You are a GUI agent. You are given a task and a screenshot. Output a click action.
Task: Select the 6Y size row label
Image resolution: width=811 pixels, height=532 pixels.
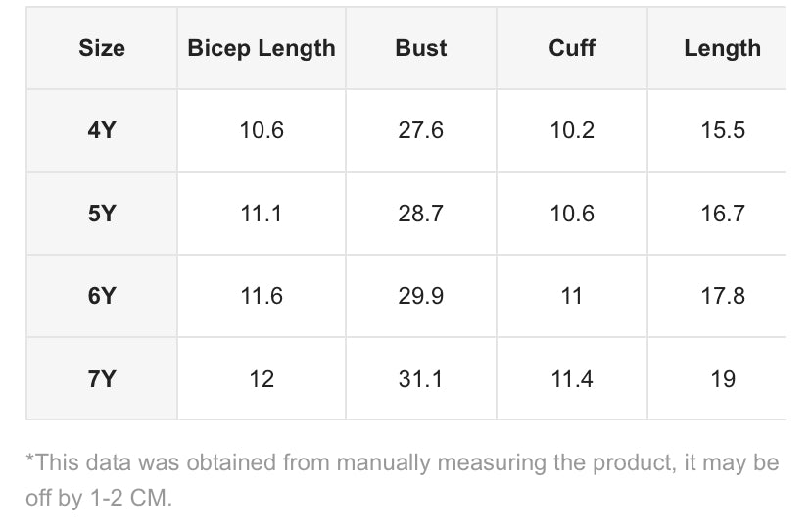pos(102,296)
